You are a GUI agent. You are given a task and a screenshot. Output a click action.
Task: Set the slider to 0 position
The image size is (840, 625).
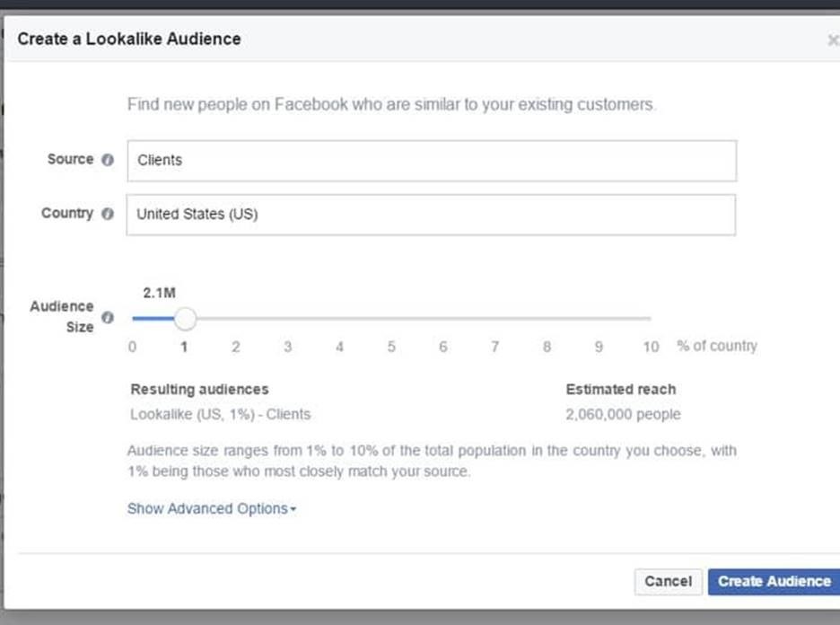pos(133,319)
